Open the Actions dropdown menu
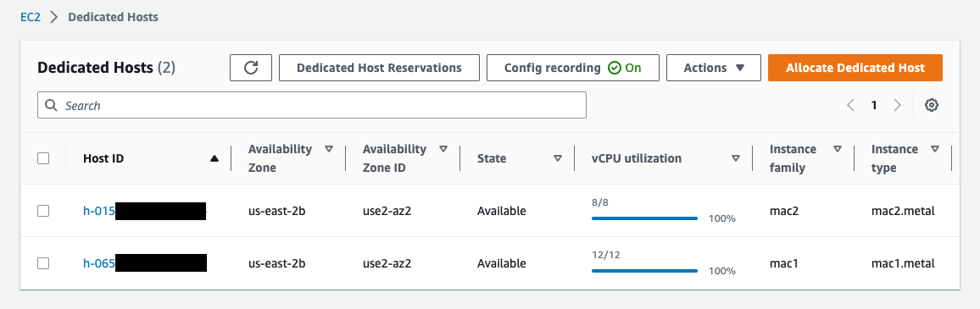The height and width of the screenshot is (309, 980). click(713, 68)
